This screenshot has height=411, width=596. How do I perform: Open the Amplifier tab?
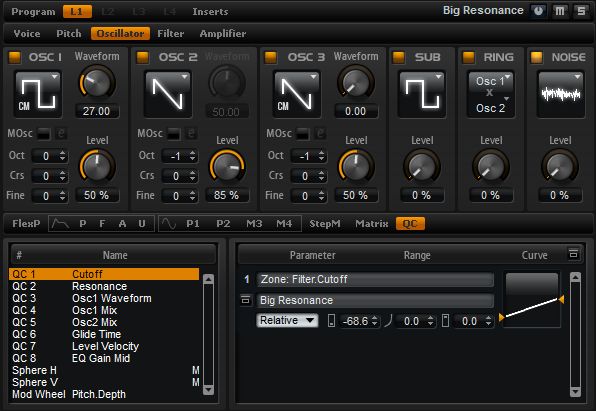[223, 33]
